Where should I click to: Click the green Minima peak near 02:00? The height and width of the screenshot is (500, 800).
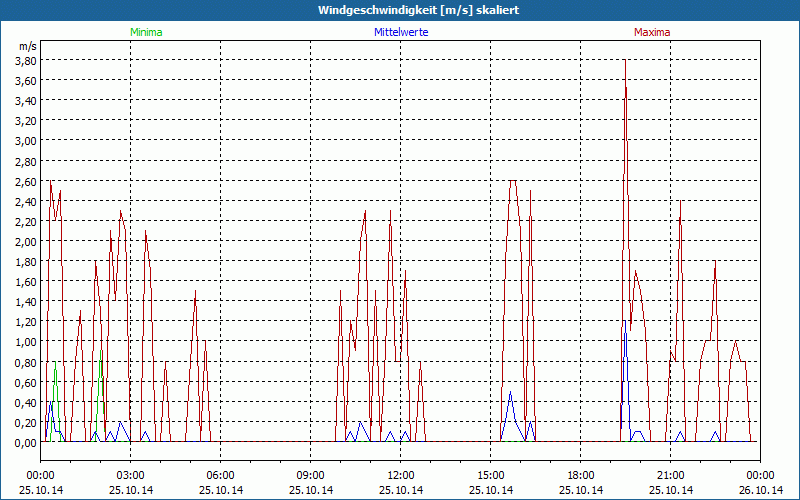click(x=101, y=352)
